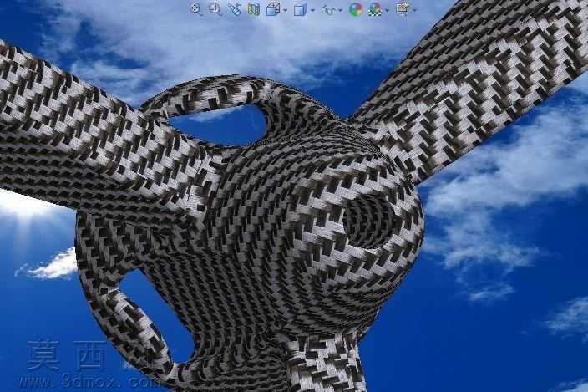Image resolution: width=588 pixels, height=392 pixels.
Task: Expand the View Orientation dropdown arrow
Action: coord(286,10)
